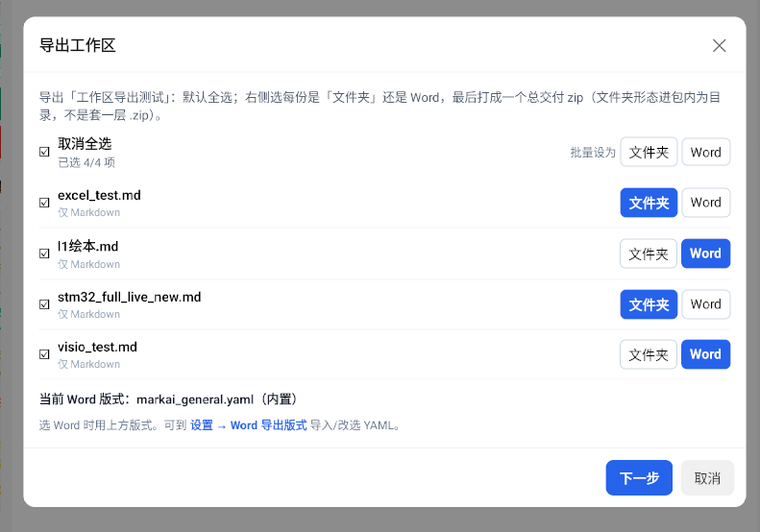Image resolution: width=760 pixels, height=532 pixels.
Task: Toggle the excel_test.md checkbox
Action: click(44, 203)
